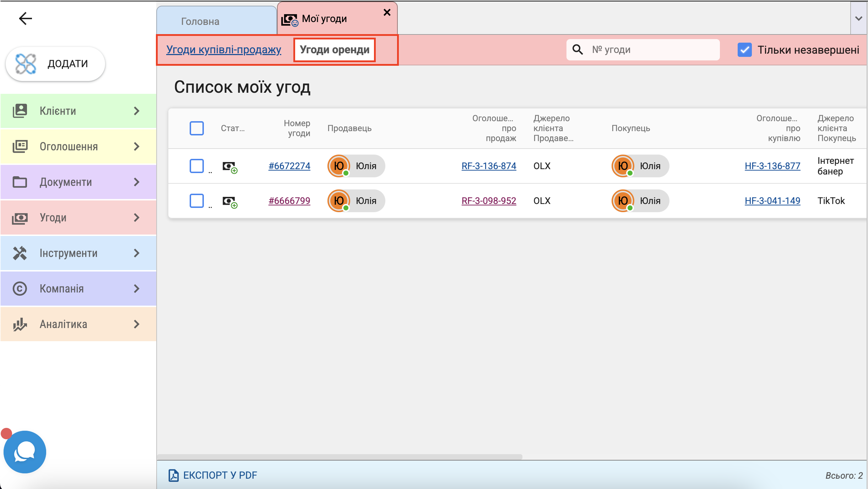The image size is (868, 489).
Task: Click the Інтернет банер source cell
Action: pos(836,166)
